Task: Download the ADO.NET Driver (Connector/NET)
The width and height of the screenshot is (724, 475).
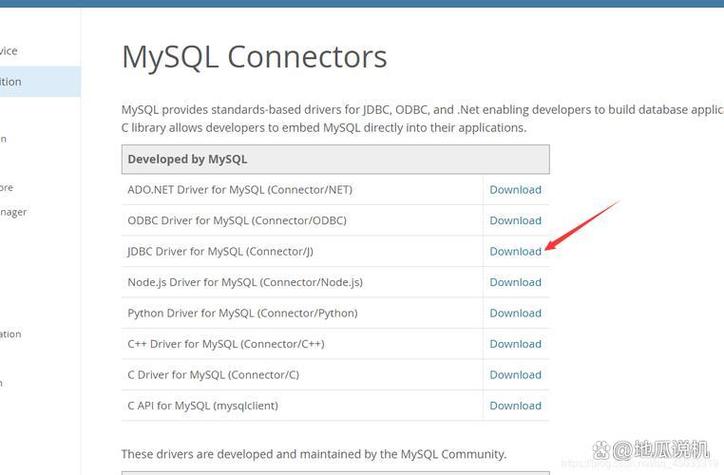Action: pos(515,190)
